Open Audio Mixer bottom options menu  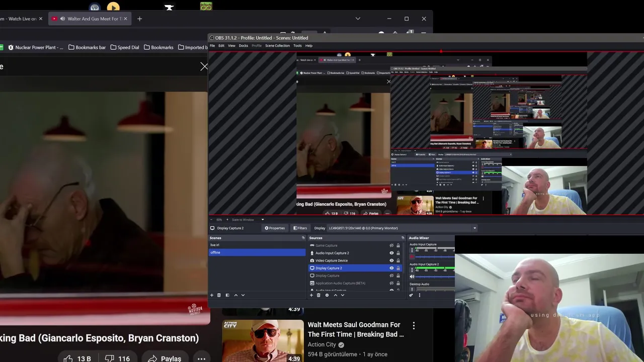click(419, 295)
